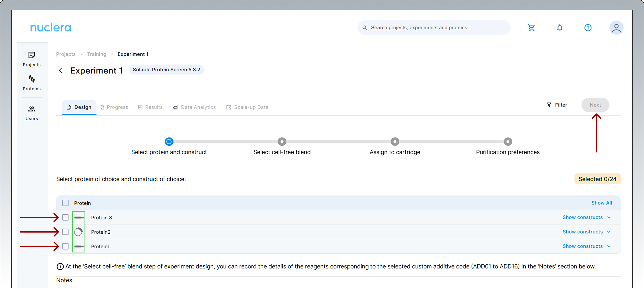
Task: Click the Select cell-free blend step marker
Action: 282,142
